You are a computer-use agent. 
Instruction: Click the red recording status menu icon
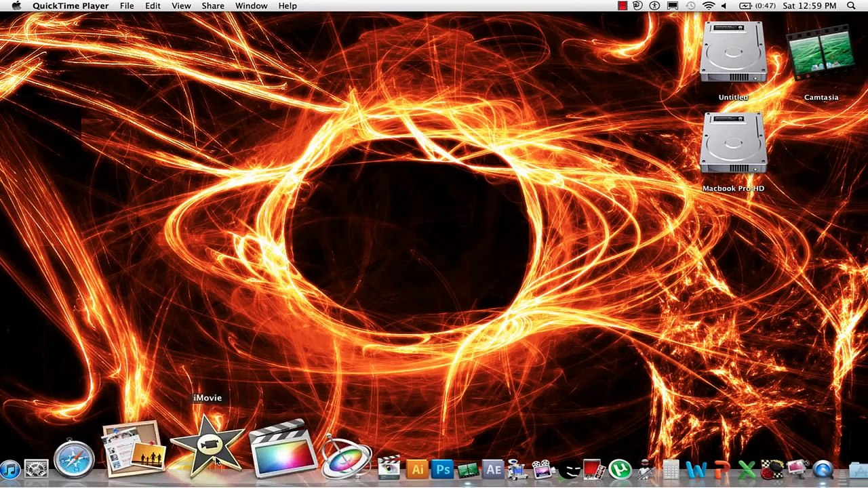tap(623, 6)
